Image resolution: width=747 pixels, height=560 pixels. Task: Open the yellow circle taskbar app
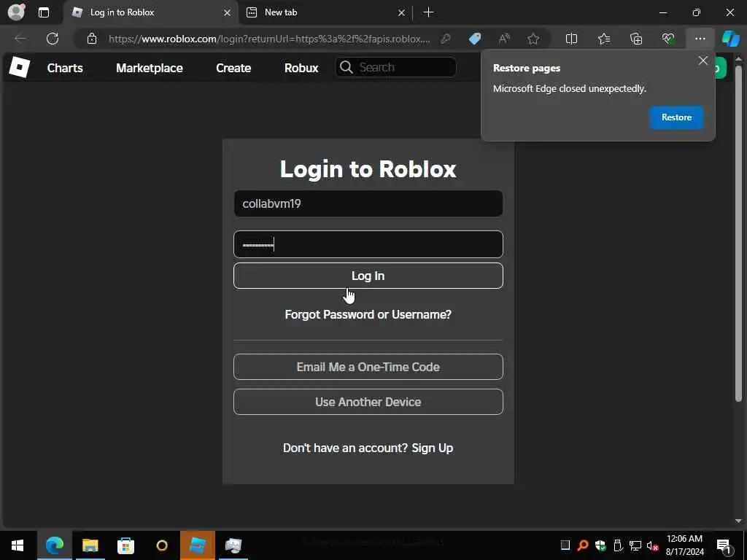pyautogui.click(x=162, y=545)
